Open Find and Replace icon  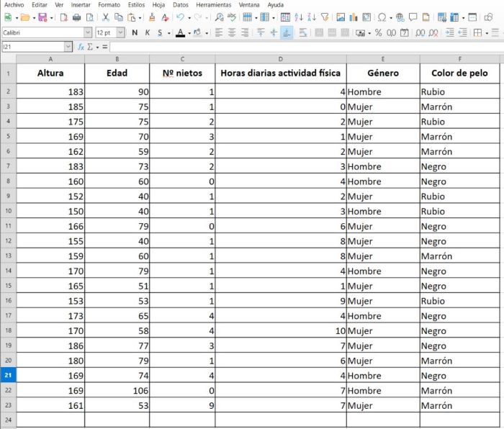[x=219, y=17]
